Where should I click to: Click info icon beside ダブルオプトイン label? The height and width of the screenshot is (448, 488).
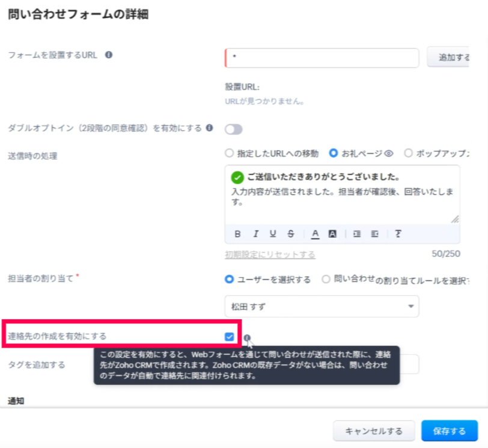(x=209, y=128)
